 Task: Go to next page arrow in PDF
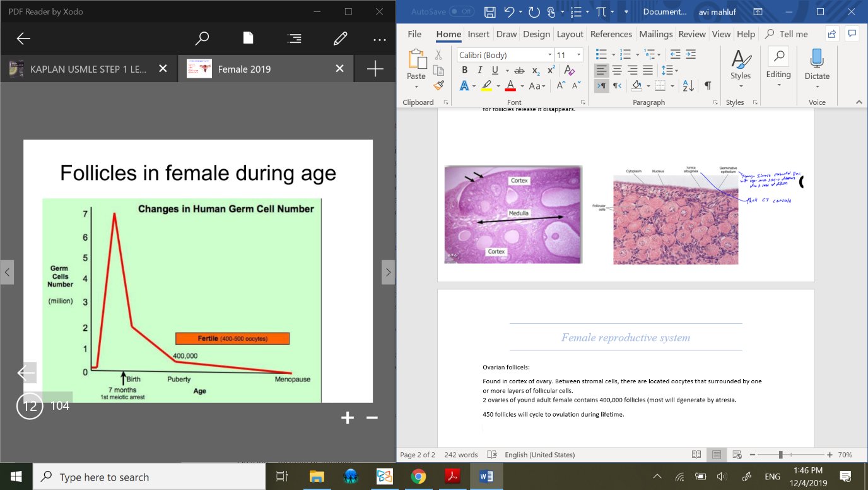coord(388,272)
